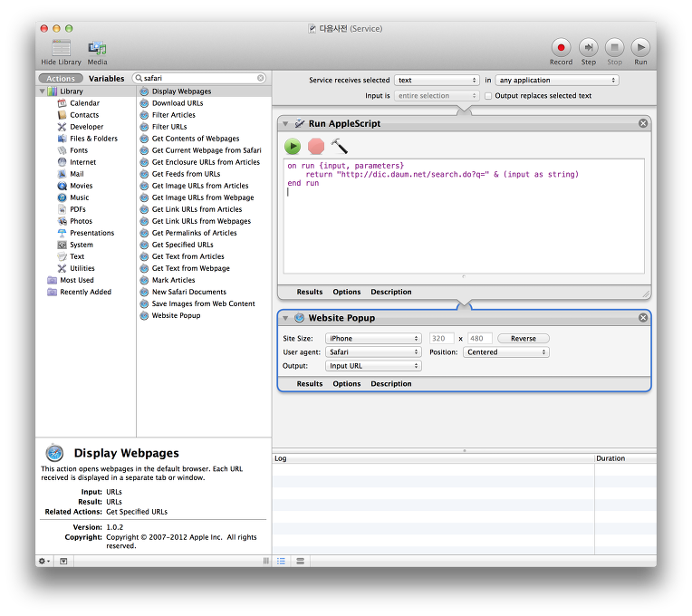
Task: Remove the Run AppleScript action
Action: [643, 123]
